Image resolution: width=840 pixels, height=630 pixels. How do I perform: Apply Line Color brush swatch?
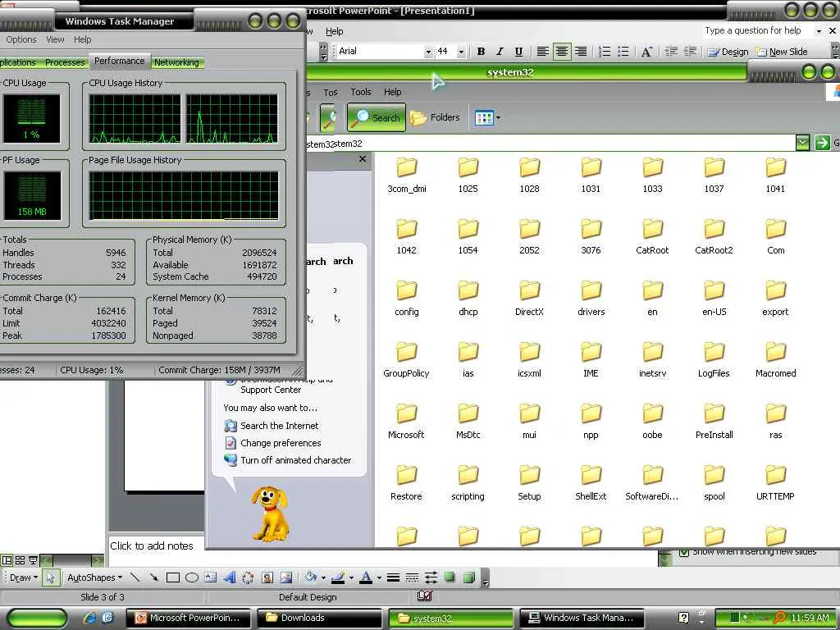(337, 577)
